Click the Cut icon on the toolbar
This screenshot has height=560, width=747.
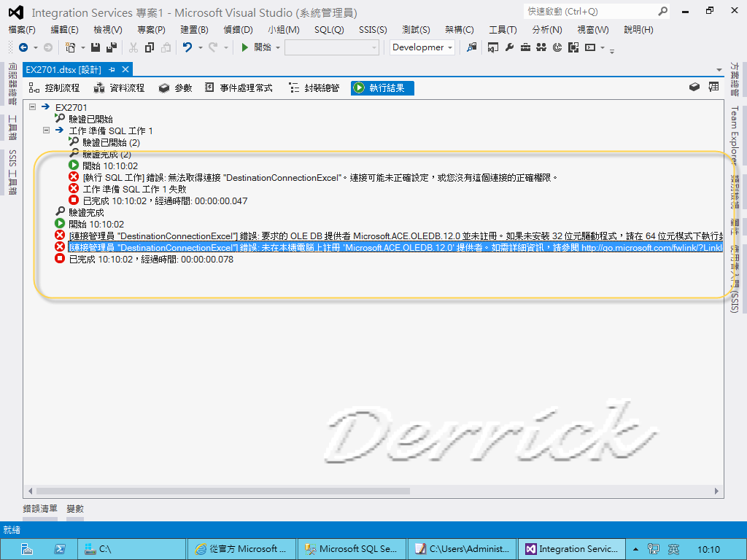[x=132, y=49]
